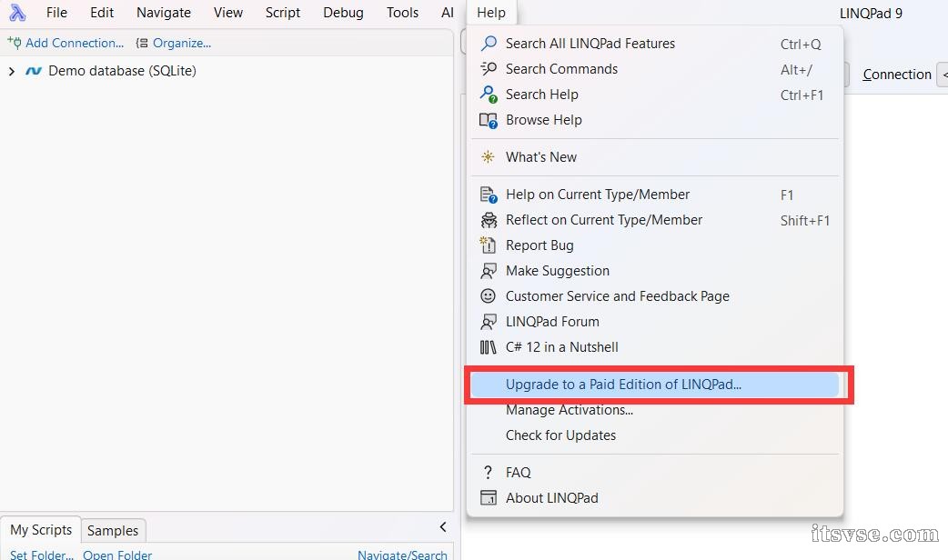Click the Search All LINQPad Features magnifier icon

[489, 44]
